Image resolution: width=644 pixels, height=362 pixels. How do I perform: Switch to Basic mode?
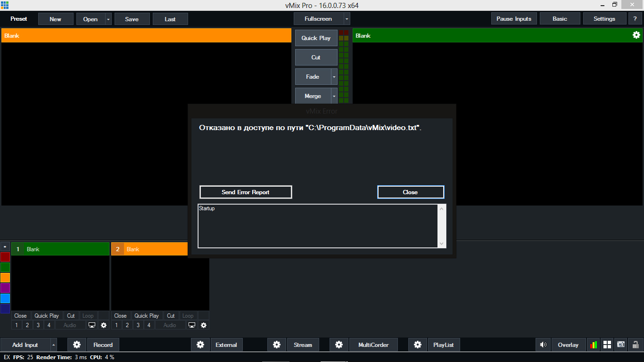coord(560,19)
